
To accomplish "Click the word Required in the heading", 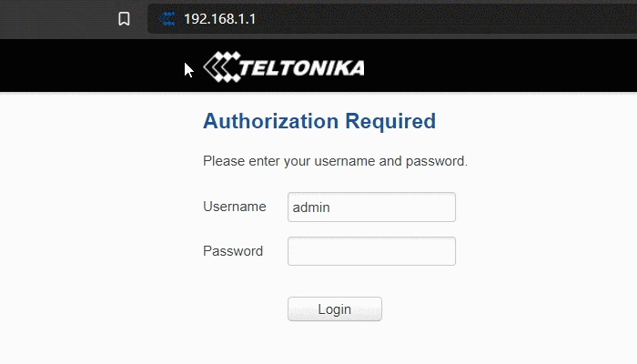I will [x=390, y=121].
